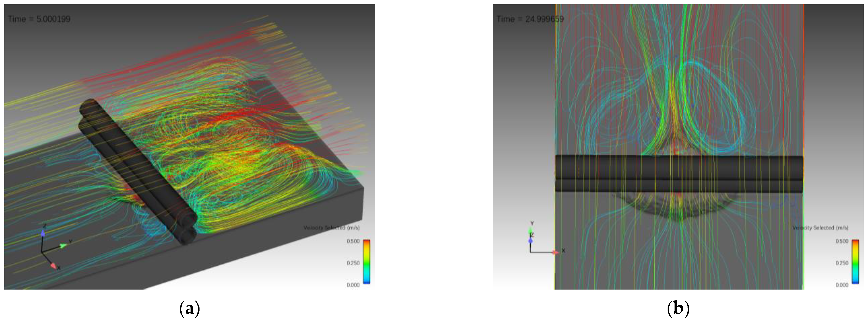Click 'Velocity Selected (m/s)' legend title in panel b
The width and height of the screenshot is (868, 322).
pos(820,228)
